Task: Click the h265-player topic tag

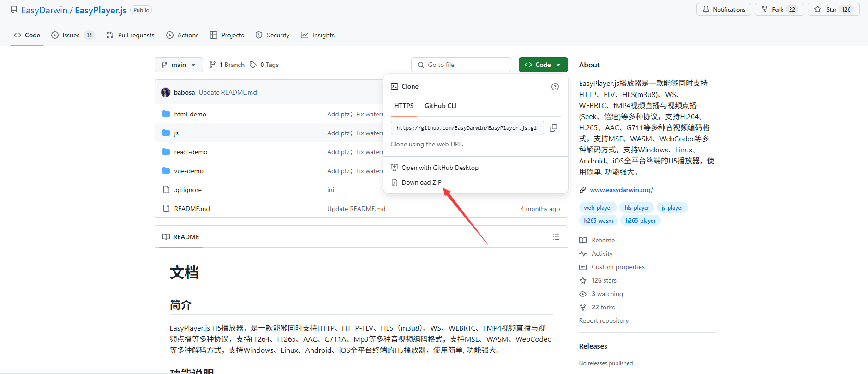Action: [x=641, y=221]
